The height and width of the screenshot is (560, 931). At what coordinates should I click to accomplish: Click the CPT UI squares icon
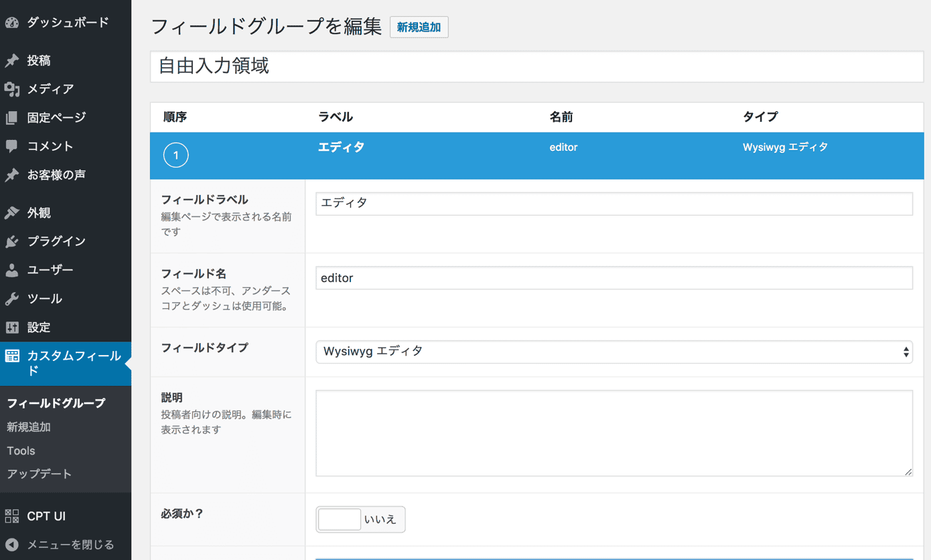(12, 516)
